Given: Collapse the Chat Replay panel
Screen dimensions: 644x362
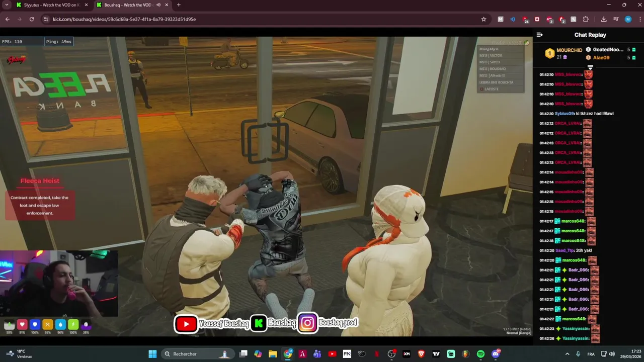Looking at the screenshot, I should click(x=539, y=35).
